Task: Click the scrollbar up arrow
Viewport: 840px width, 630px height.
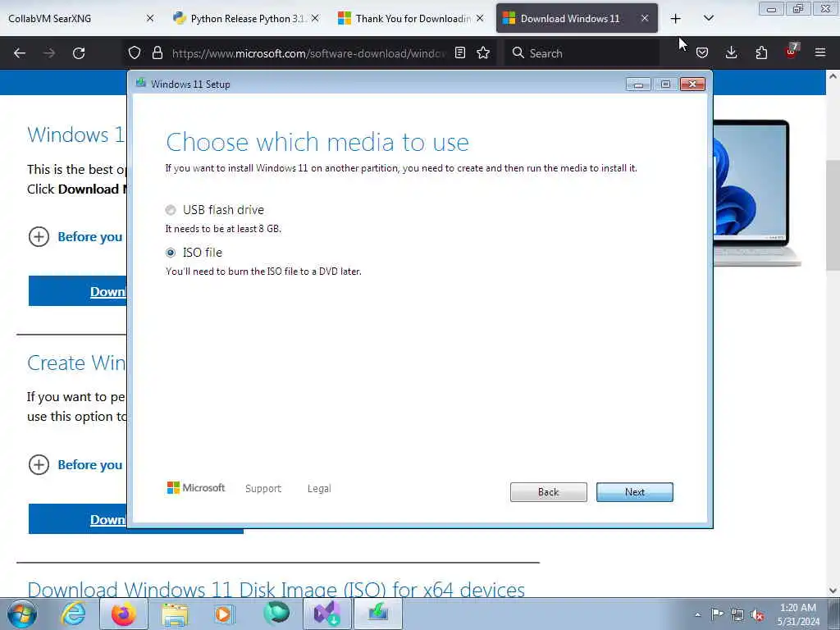Action: pos(833,76)
